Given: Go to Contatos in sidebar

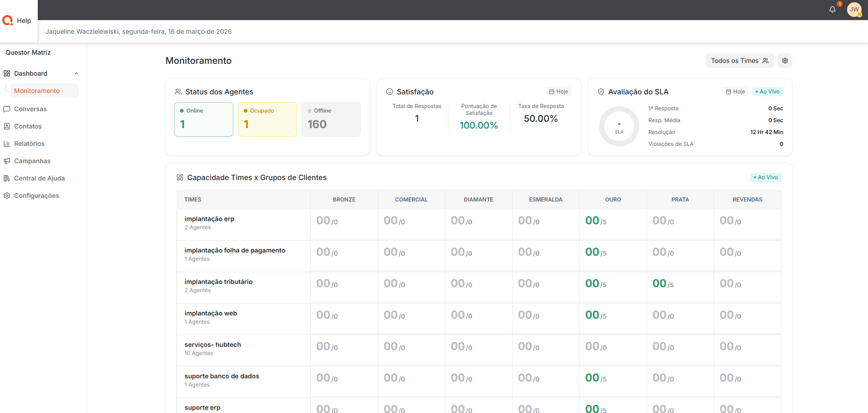Looking at the screenshot, I should [x=28, y=126].
